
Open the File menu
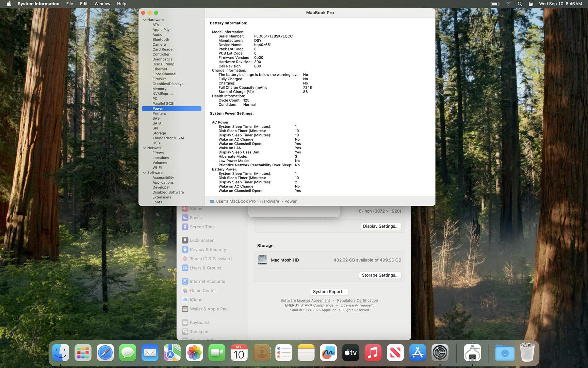69,4
